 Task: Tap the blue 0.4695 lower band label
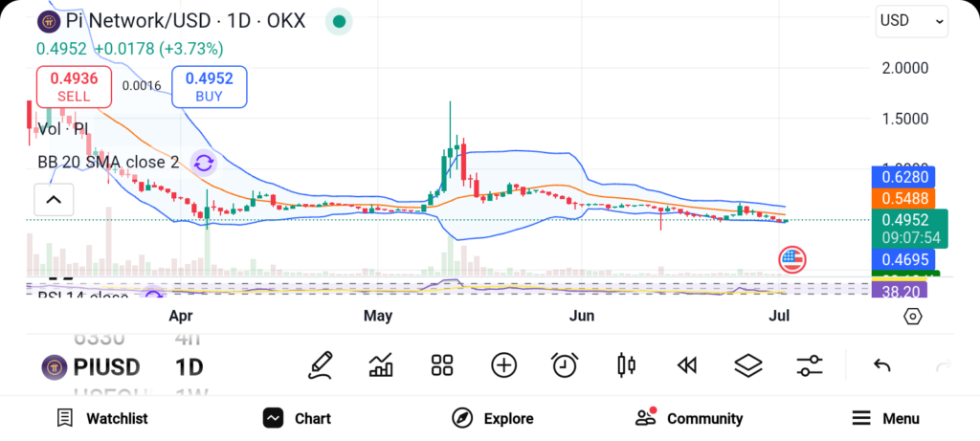[903, 258]
